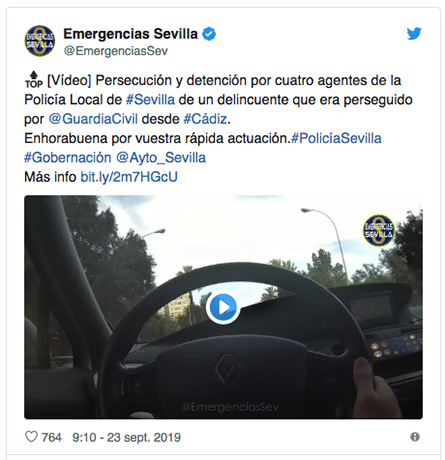Viewport: 445px width, 460px height.
Task: Click the Emergencias Sevilla watermark logo in video
Action: click(379, 231)
